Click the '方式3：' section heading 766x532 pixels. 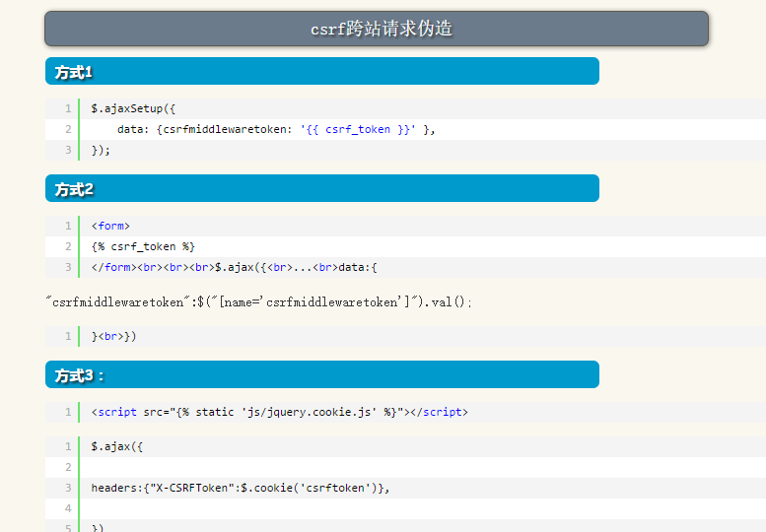tap(322, 374)
